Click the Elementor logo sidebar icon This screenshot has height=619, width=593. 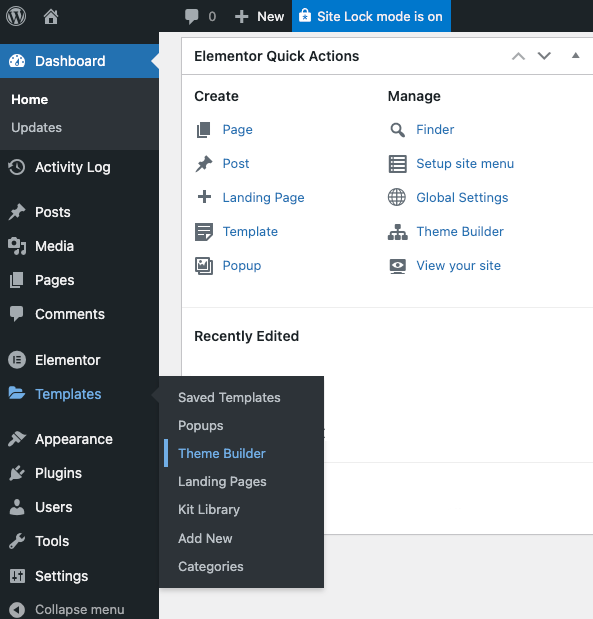pyautogui.click(x=17, y=360)
